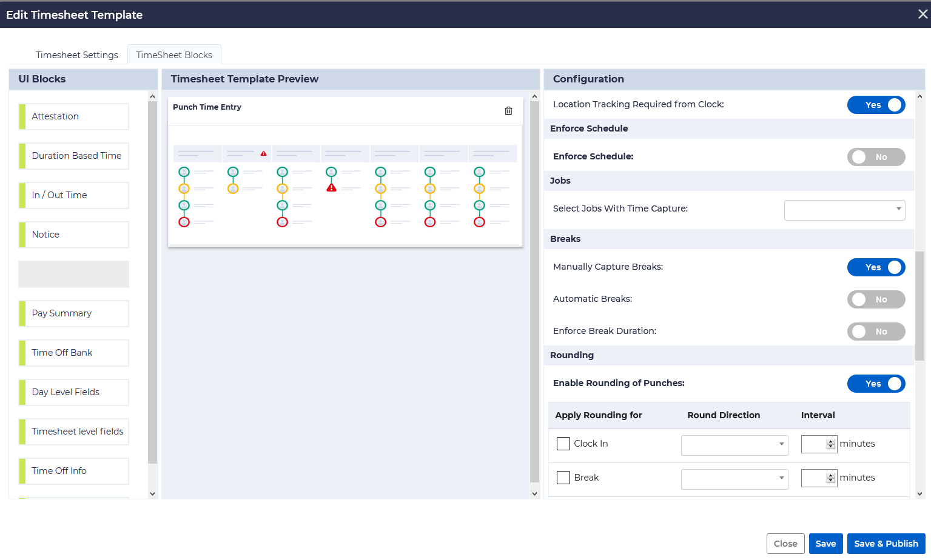Open Select Jobs With Time Capture dropdown

coord(844,210)
